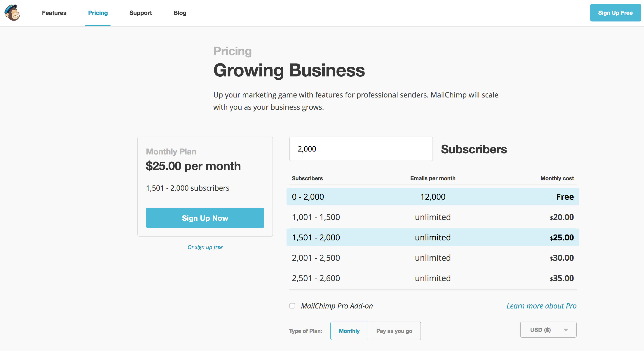
Task: Open the Support page link
Action: (141, 13)
